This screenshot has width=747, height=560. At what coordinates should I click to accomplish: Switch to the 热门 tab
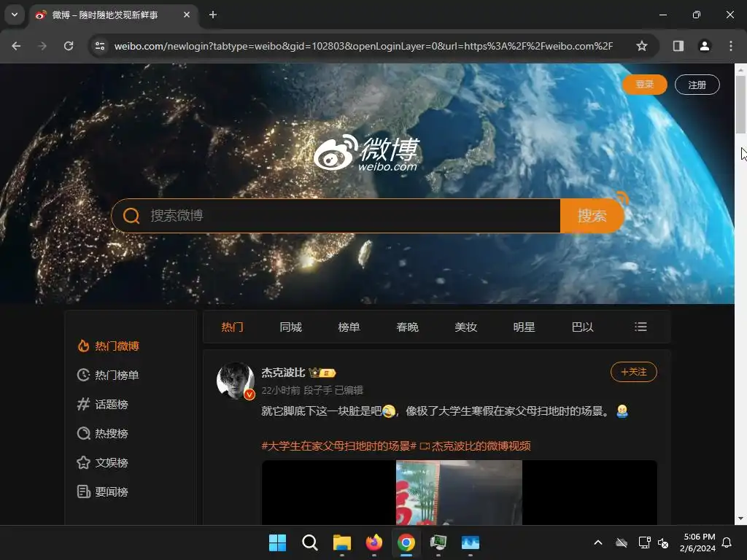233,327
